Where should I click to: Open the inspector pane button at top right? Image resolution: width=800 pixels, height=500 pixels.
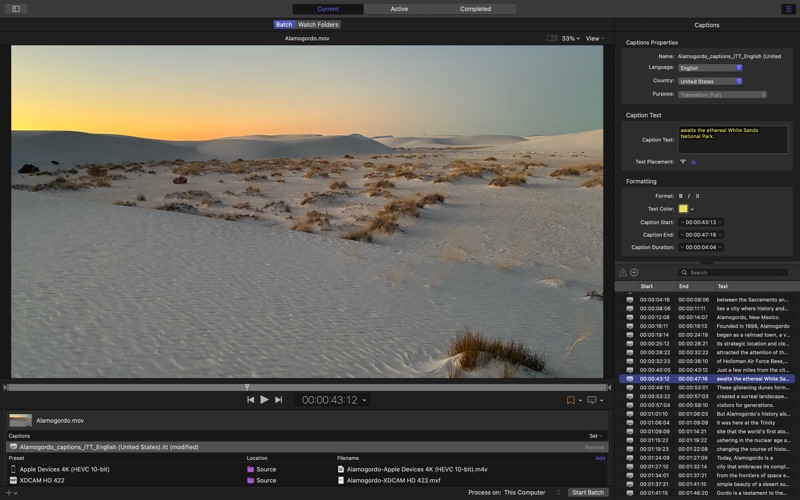788,9
